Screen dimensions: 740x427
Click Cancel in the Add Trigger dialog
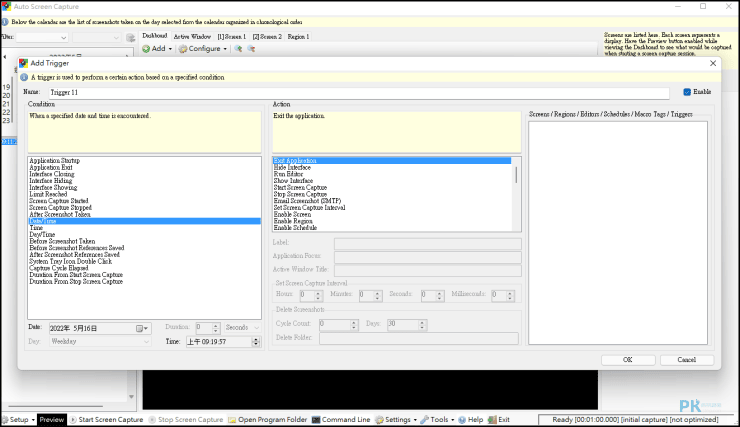[x=687, y=360]
